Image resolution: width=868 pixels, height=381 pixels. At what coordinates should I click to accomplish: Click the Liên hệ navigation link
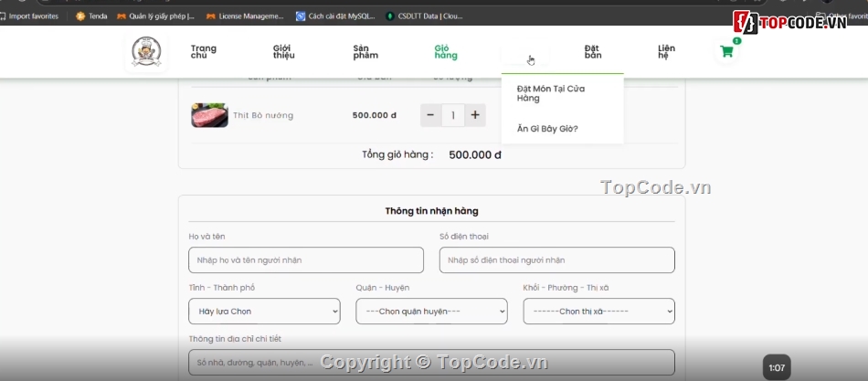click(667, 51)
